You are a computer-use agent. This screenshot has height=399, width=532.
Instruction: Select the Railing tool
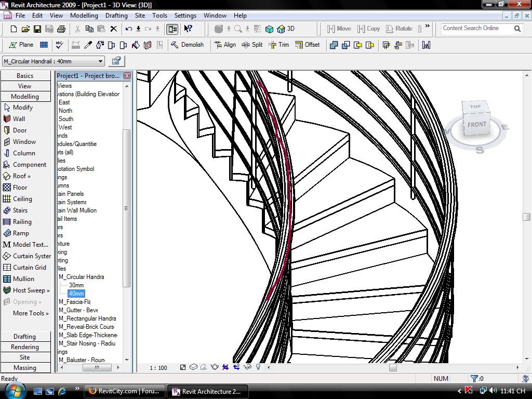[22, 222]
